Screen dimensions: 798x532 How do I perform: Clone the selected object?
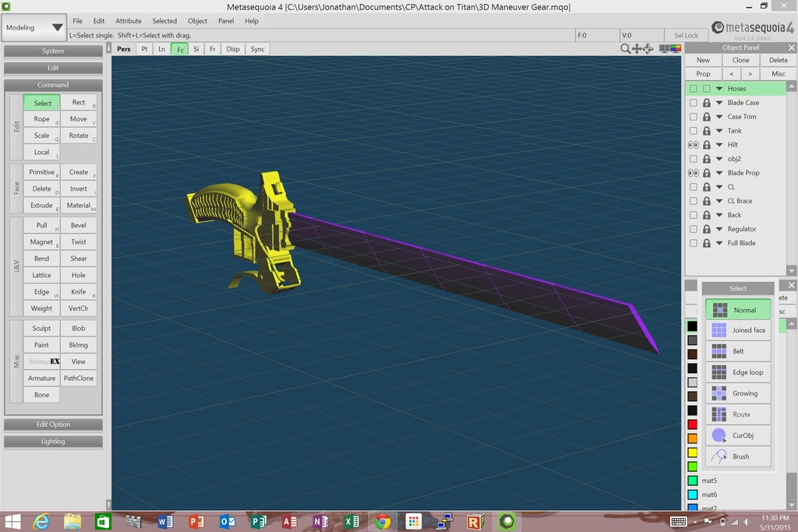pyautogui.click(x=740, y=59)
